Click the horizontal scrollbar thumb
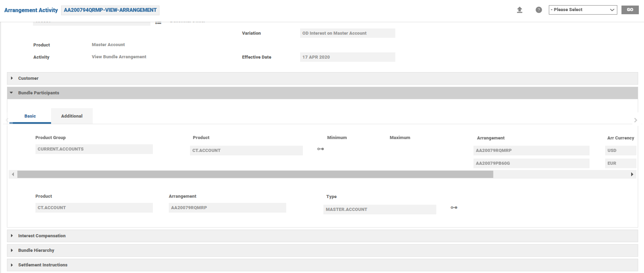The height and width of the screenshot is (273, 644). click(x=255, y=174)
